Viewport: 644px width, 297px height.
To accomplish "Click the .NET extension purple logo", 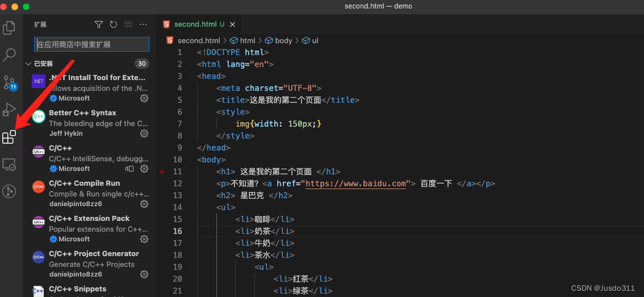I will [x=39, y=81].
